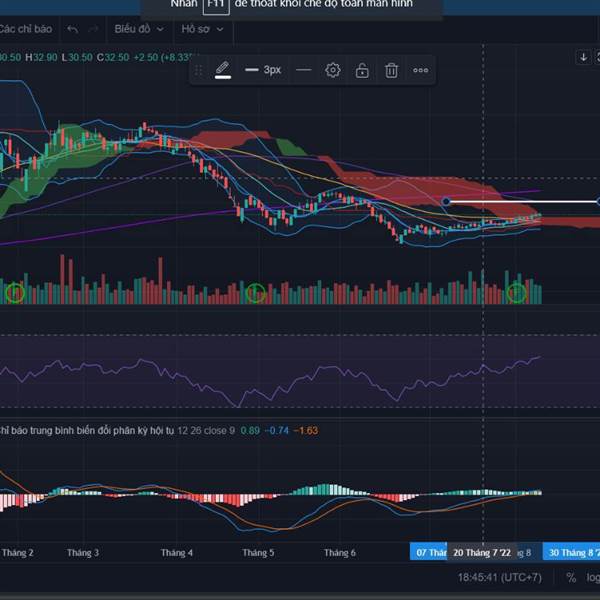Toggle the log scale button
The height and width of the screenshot is (600, 600).
(593, 577)
